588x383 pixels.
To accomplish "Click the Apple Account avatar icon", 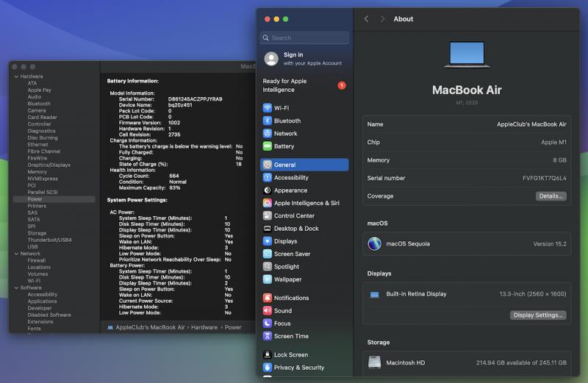I will coord(271,59).
